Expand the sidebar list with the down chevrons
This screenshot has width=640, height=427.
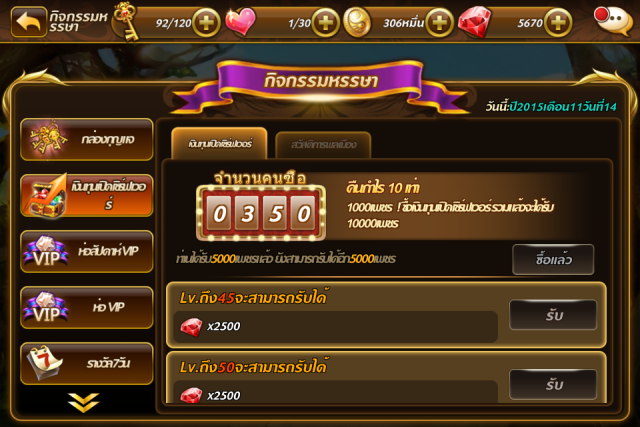[x=84, y=402]
